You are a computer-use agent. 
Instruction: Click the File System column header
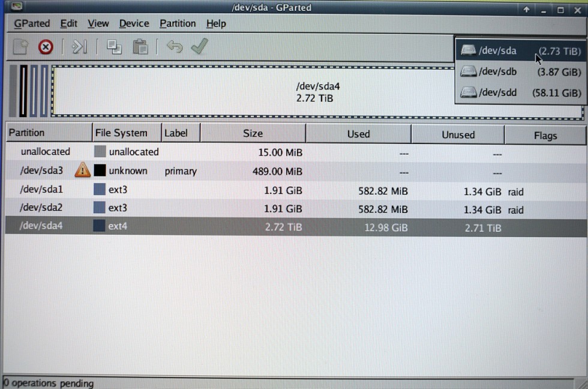tap(121, 133)
